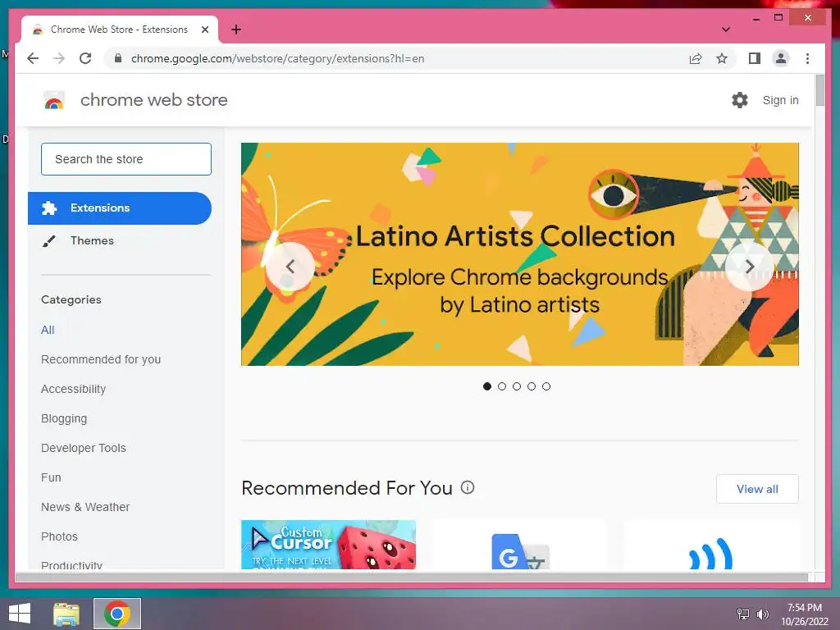
Task: Open Latino Artists Collection banner
Action: coord(519,254)
